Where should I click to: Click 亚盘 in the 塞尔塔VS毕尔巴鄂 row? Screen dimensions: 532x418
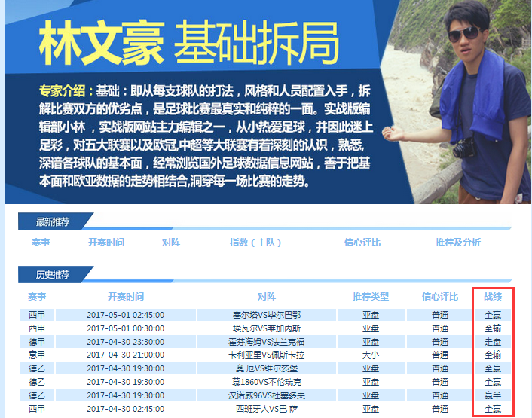(371, 315)
